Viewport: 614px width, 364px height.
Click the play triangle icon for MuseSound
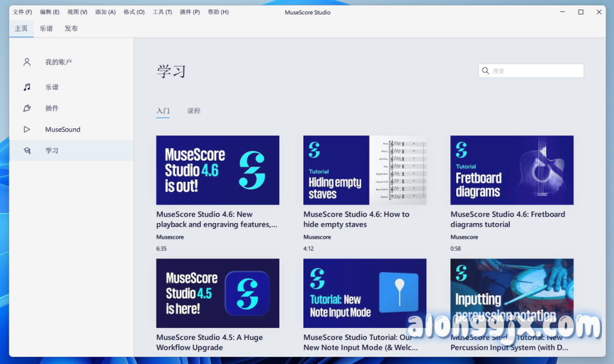point(27,130)
